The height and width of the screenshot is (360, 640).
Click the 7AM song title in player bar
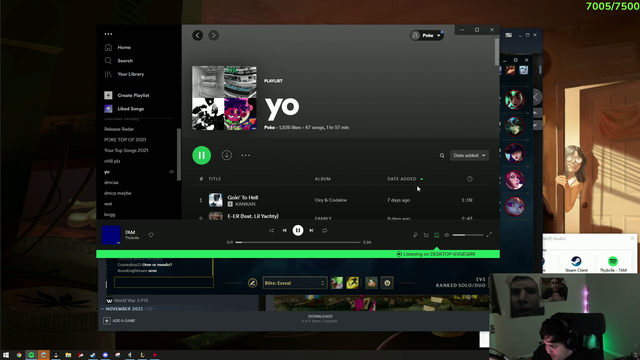coord(130,232)
